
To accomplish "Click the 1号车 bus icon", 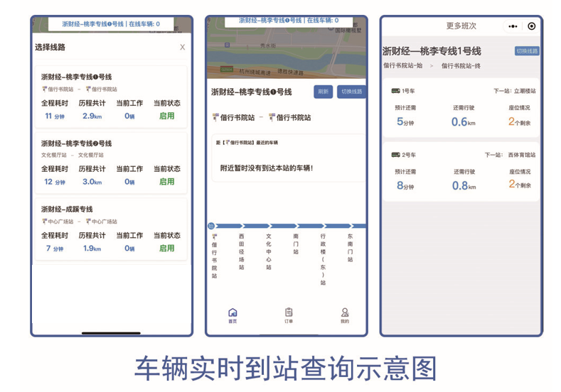I will [396, 91].
